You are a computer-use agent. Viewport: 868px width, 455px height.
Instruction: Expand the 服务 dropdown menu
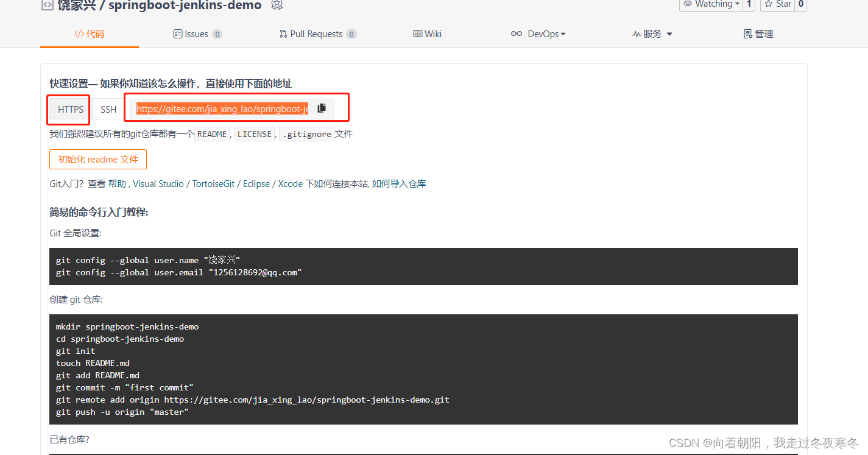point(652,34)
